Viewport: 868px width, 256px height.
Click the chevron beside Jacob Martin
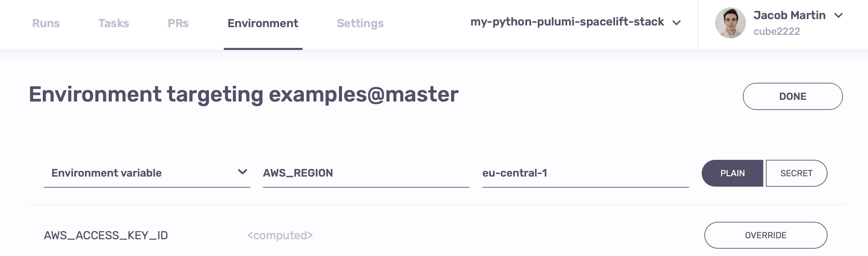tap(839, 15)
